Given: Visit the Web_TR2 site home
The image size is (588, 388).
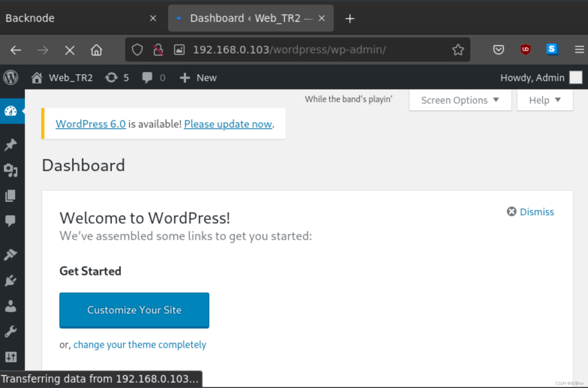Looking at the screenshot, I should [x=62, y=78].
